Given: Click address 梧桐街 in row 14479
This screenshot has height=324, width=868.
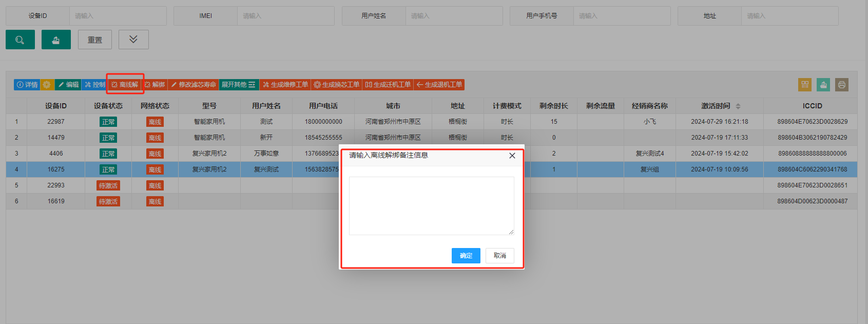Looking at the screenshot, I should [458, 138].
